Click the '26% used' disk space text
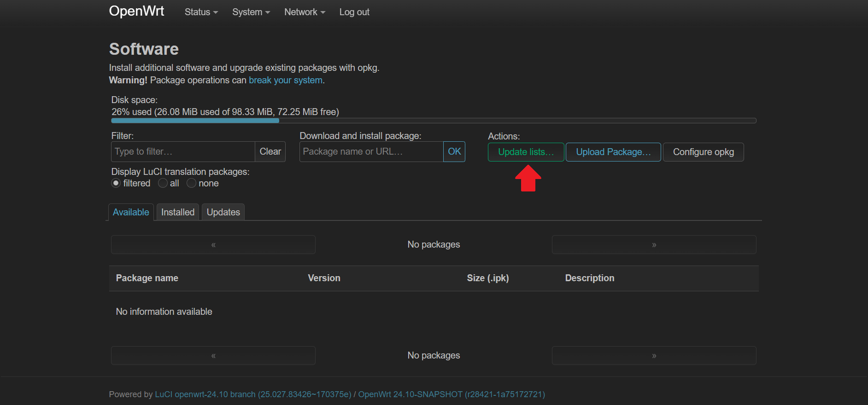The width and height of the screenshot is (868, 405). [225, 112]
